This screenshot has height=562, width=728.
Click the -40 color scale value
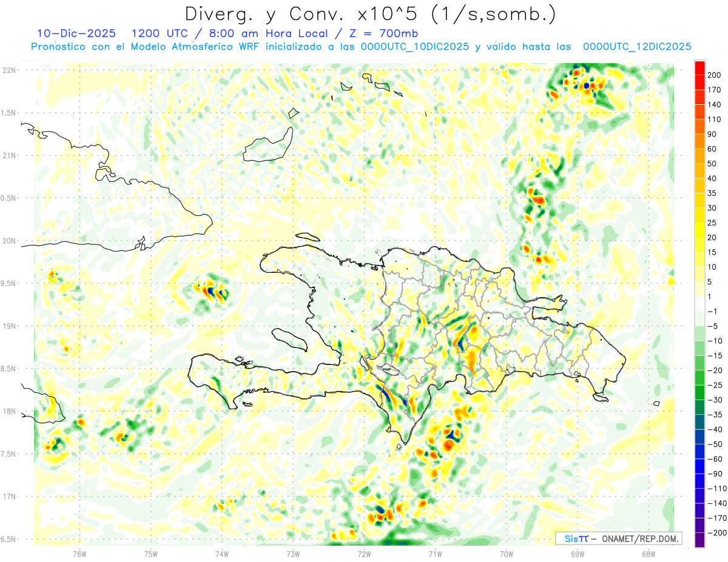pos(716,430)
